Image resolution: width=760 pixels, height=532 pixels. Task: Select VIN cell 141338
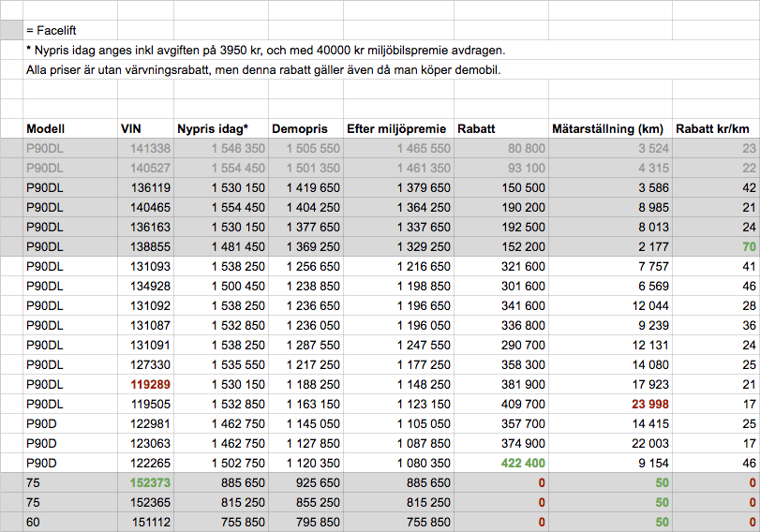145,148
